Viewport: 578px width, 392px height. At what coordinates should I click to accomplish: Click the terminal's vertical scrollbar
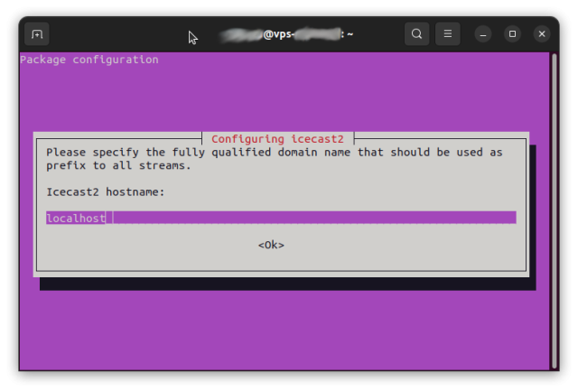(555, 210)
